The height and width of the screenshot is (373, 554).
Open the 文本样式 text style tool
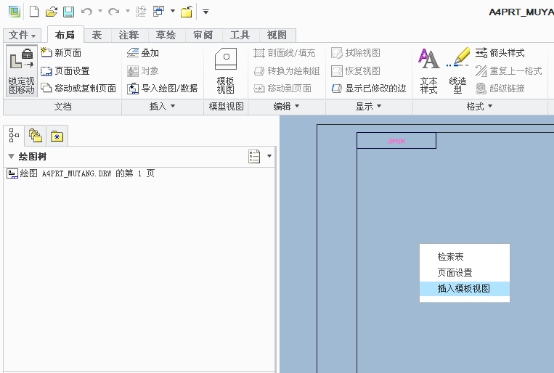(428, 71)
